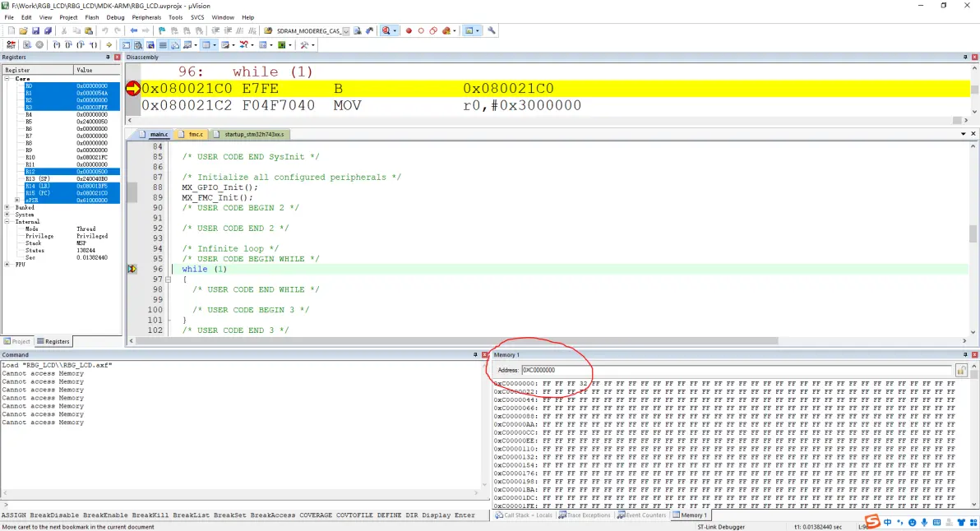Open the SDRAM_MODEREG_CAS find dropdown
This screenshot has height=531, width=980.
pyautogui.click(x=346, y=30)
